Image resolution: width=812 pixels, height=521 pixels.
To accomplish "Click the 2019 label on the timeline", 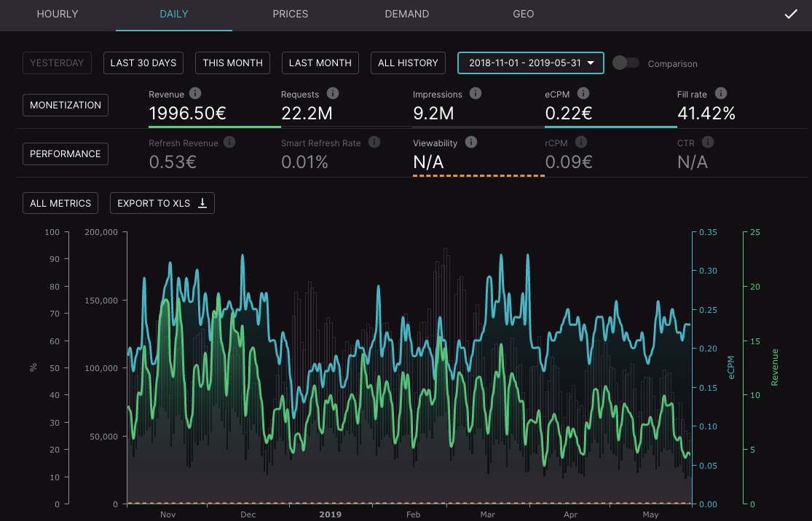I will pyautogui.click(x=330, y=514).
